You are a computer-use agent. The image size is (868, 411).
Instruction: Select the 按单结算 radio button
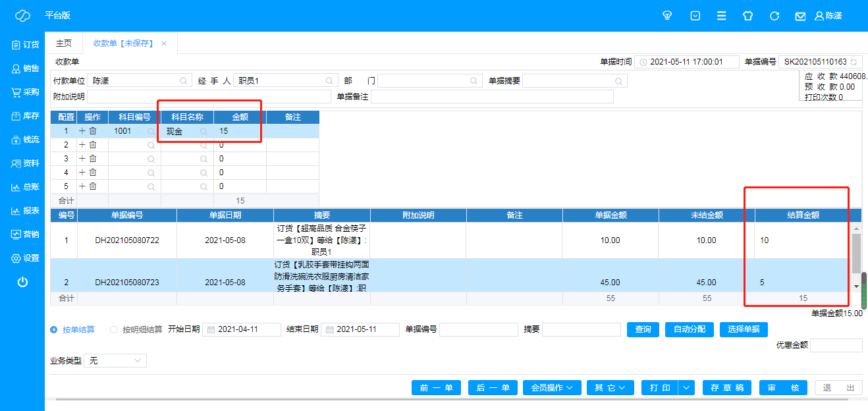pyautogui.click(x=54, y=329)
